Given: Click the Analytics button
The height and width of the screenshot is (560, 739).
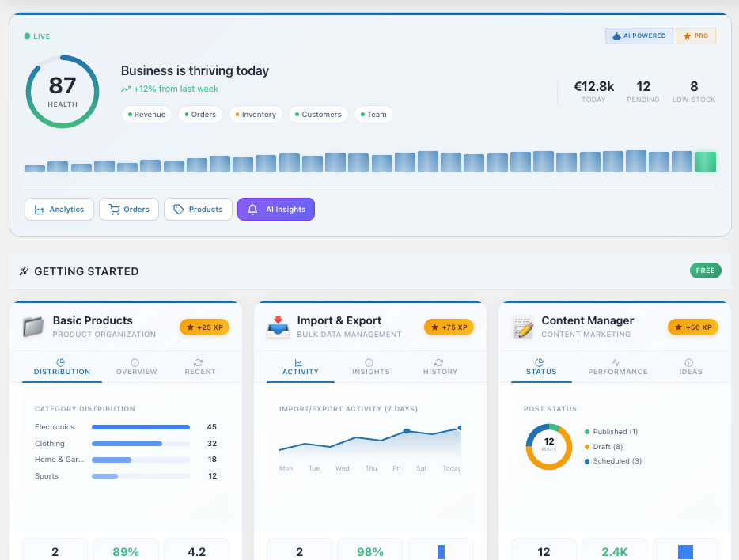Looking at the screenshot, I should (59, 210).
